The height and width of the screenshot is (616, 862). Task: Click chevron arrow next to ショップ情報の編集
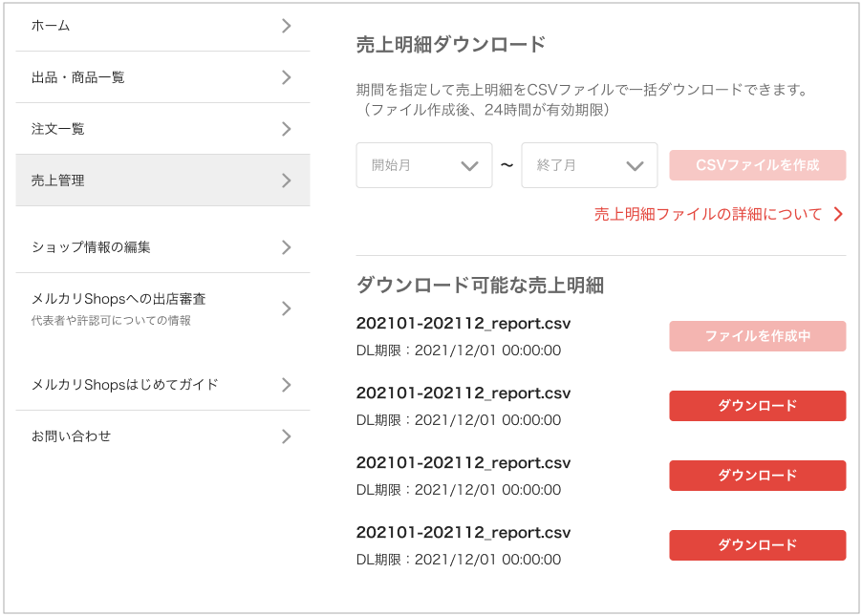(287, 247)
